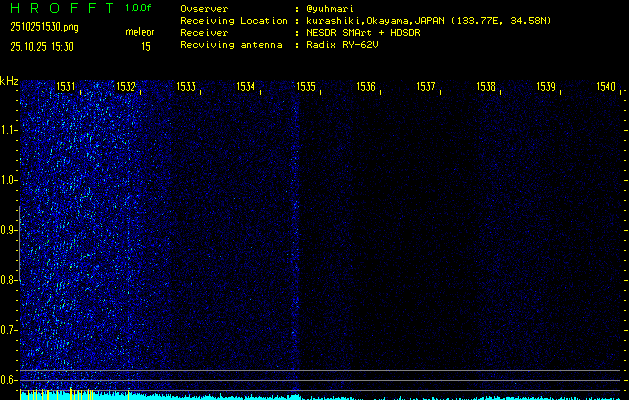Click time marker 1531

pyautogui.click(x=65, y=86)
